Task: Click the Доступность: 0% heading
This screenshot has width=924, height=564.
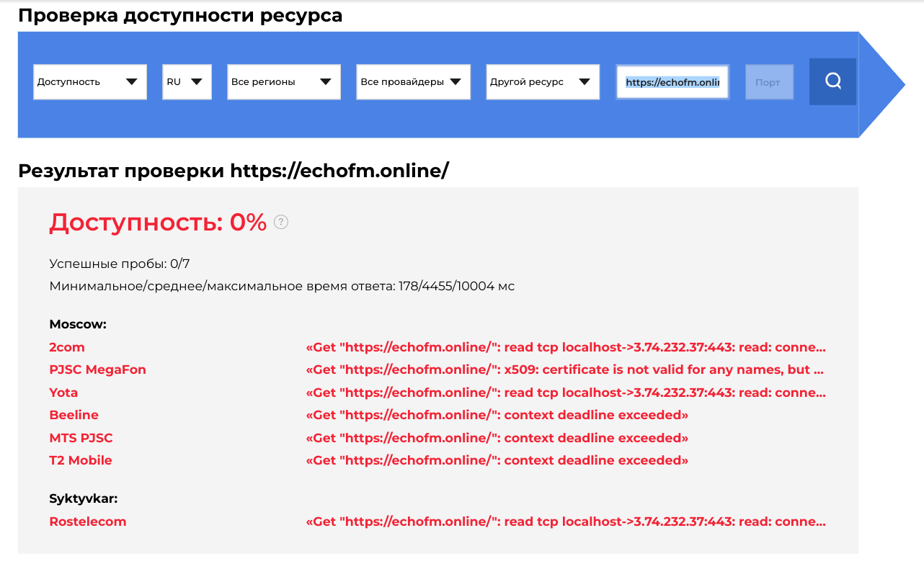Action: click(158, 223)
